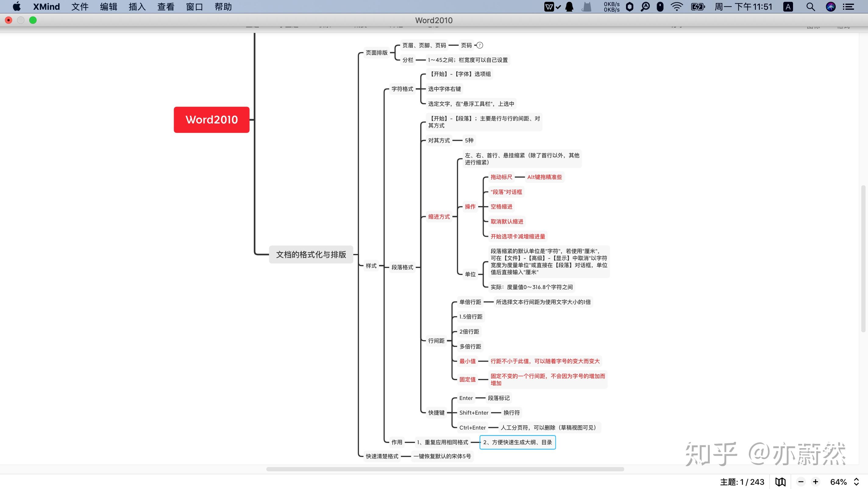Viewport: 868px width, 489px height.
Task: Click the Siri icon
Action: click(x=831, y=7)
